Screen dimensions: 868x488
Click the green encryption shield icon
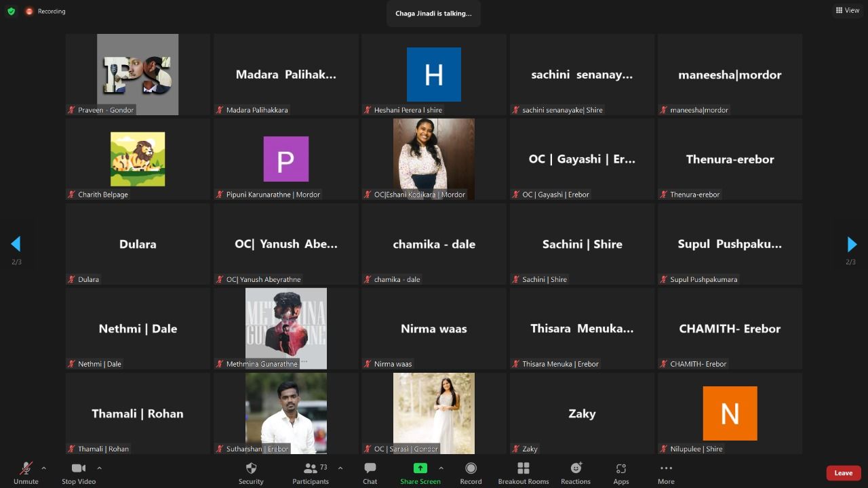click(11, 12)
